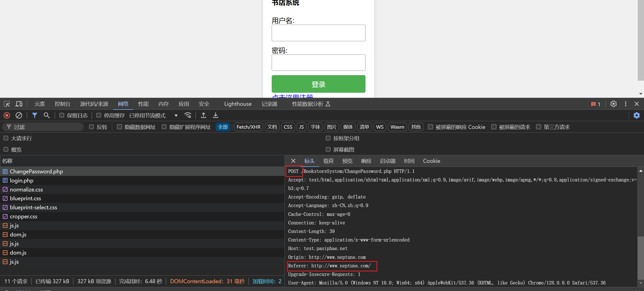Select the ChangePassword.php request
Screen dimensions: 644x291
142,171
